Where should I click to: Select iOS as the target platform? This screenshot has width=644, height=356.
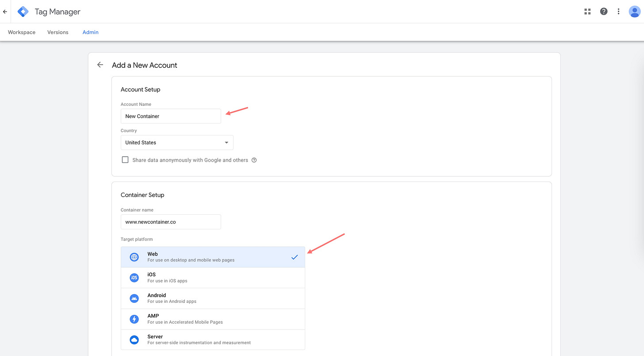[213, 278]
